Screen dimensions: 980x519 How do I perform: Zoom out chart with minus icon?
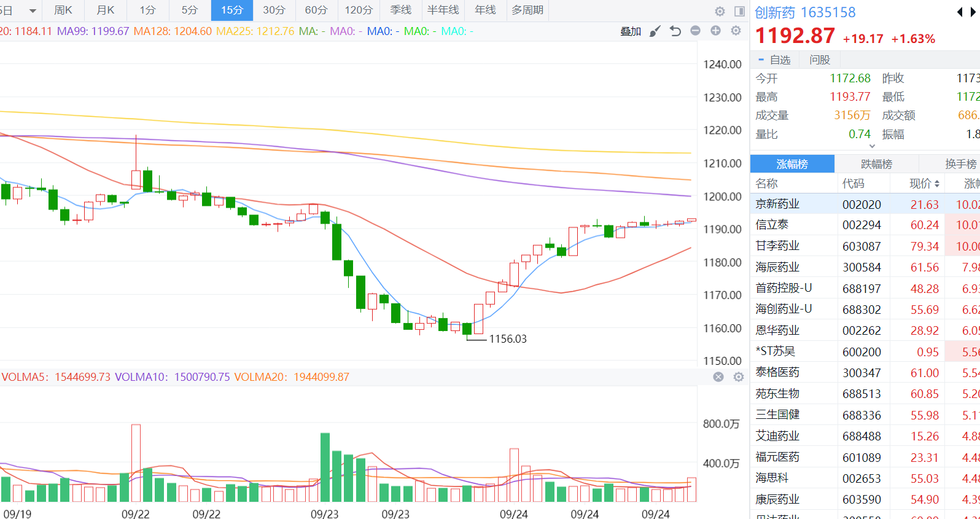(x=695, y=31)
